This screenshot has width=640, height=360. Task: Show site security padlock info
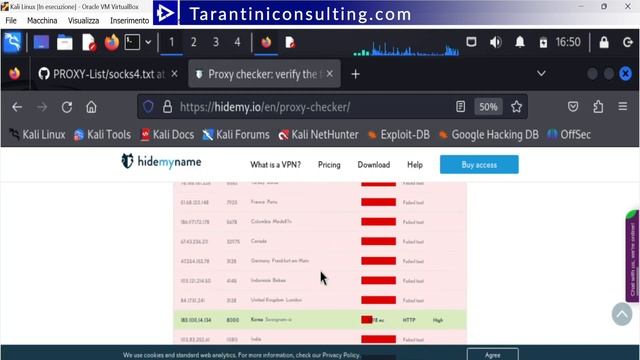click(167, 107)
